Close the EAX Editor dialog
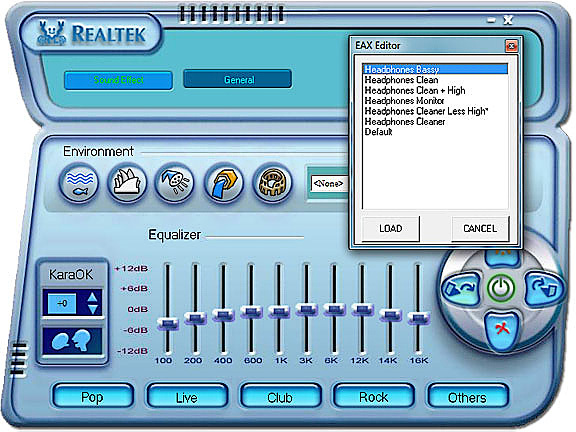Screen dimensions: 576x432 pos(511,46)
